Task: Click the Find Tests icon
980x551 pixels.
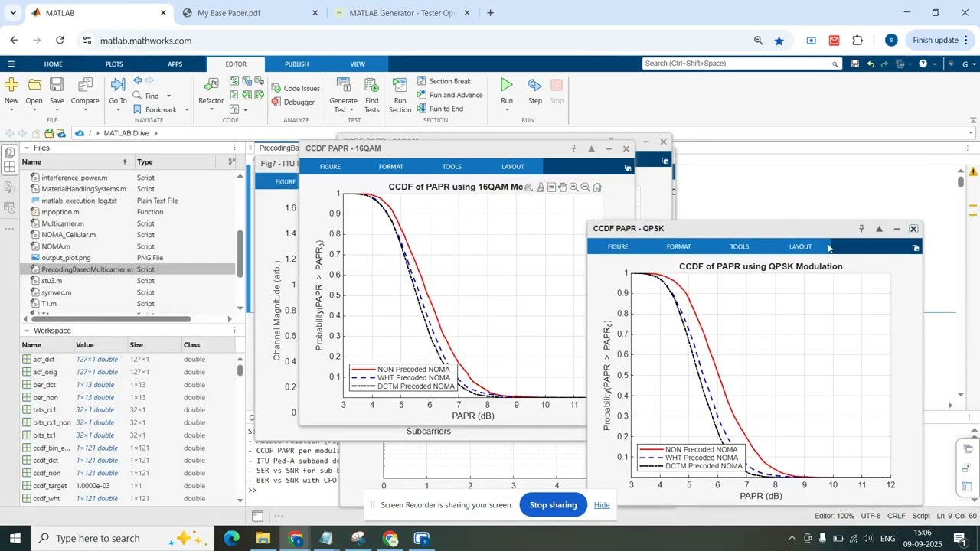Action: pyautogui.click(x=371, y=84)
